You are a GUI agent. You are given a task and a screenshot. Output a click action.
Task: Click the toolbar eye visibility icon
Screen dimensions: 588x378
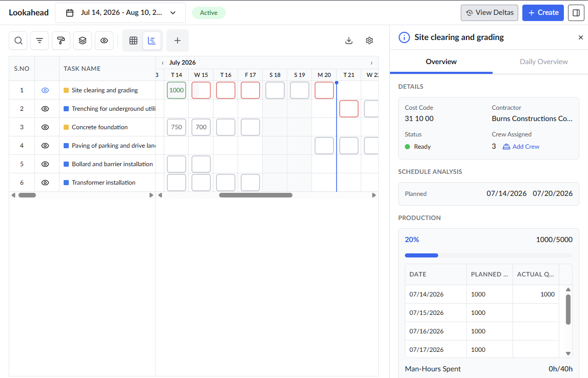[104, 41]
